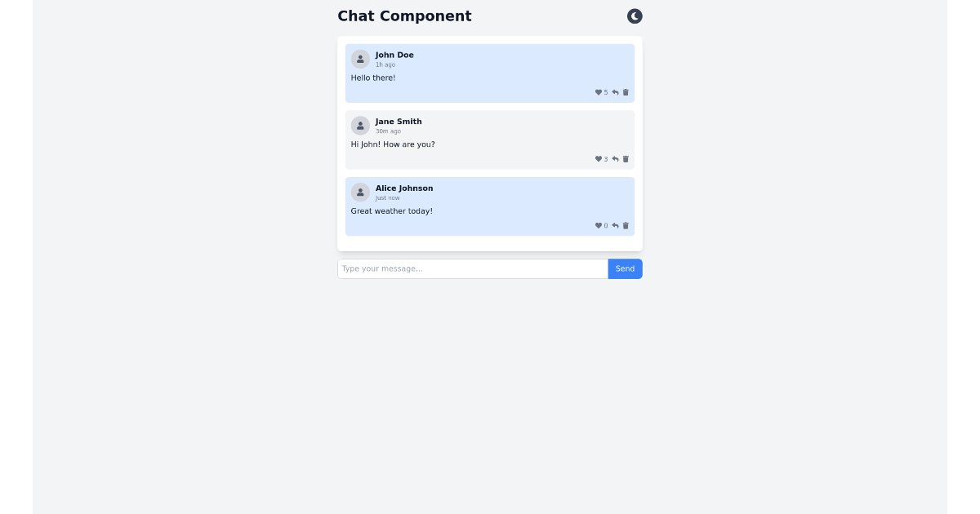This screenshot has height=514, width=980.
Task: Click Jane Smith's avatar icon
Action: point(360,126)
